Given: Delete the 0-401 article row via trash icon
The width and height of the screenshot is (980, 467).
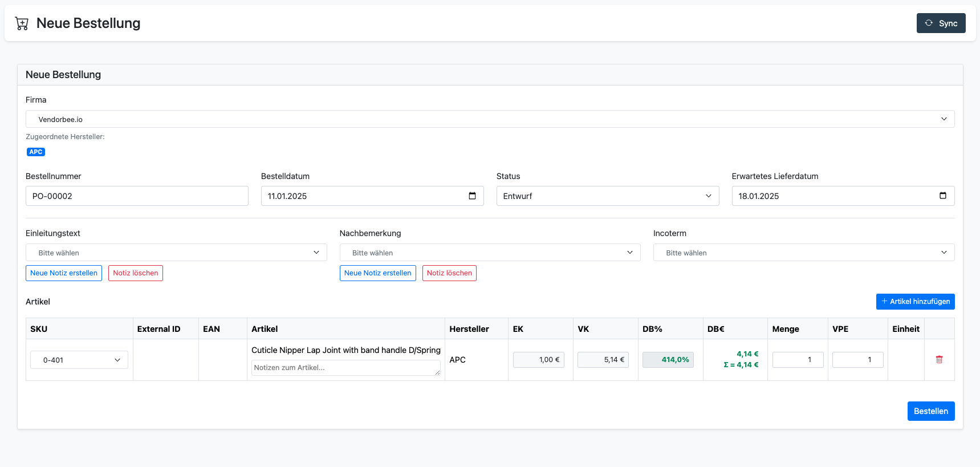Looking at the screenshot, I should (x=939, y=360).
